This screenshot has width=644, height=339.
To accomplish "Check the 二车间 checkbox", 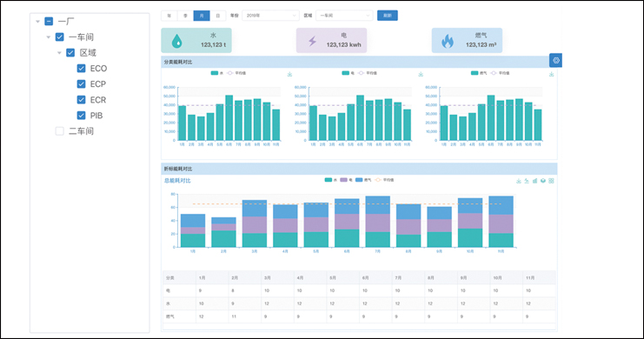I will [60, 131].
